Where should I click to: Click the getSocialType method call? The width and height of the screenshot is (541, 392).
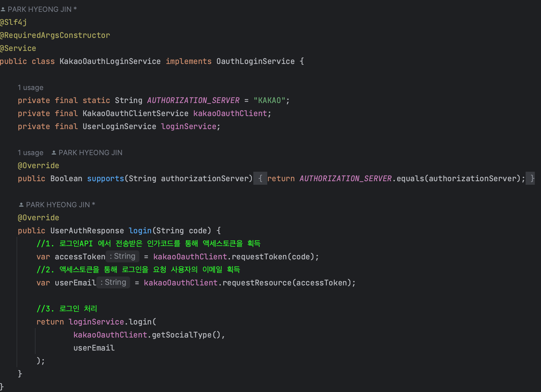(x=182, y=335)
